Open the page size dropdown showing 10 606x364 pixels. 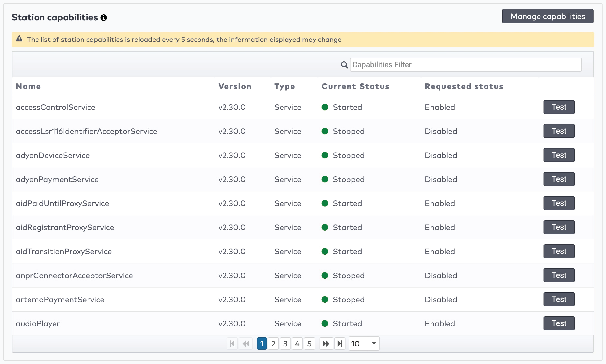pos(357,343)
